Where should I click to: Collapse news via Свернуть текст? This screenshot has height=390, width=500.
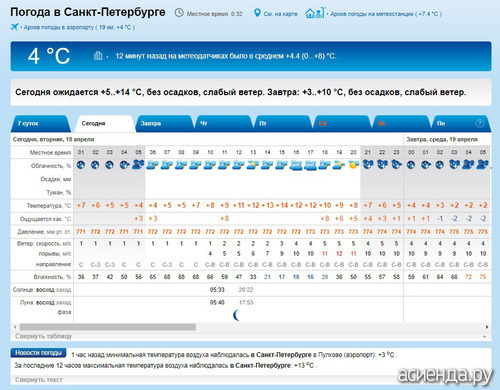point(39,380)
